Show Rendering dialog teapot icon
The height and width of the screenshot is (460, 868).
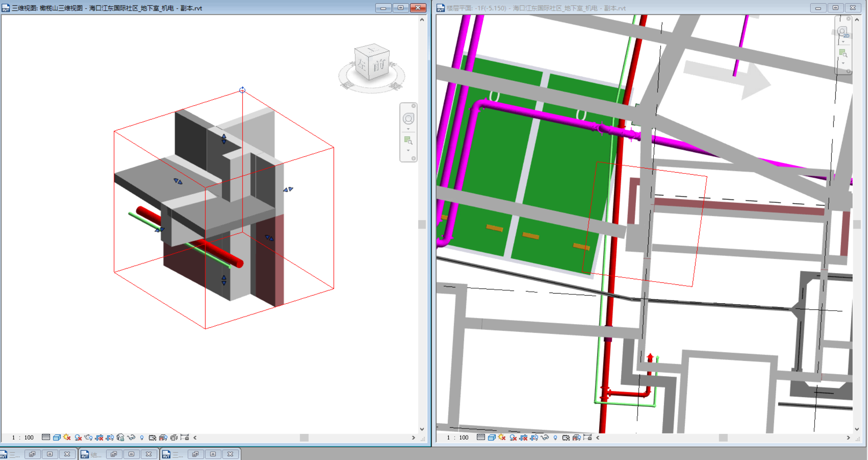pos(89,438)
